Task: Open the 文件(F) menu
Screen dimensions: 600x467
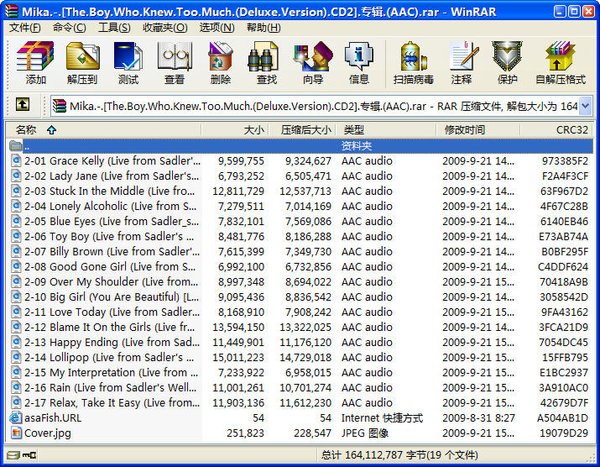Action: coord(25,28)
